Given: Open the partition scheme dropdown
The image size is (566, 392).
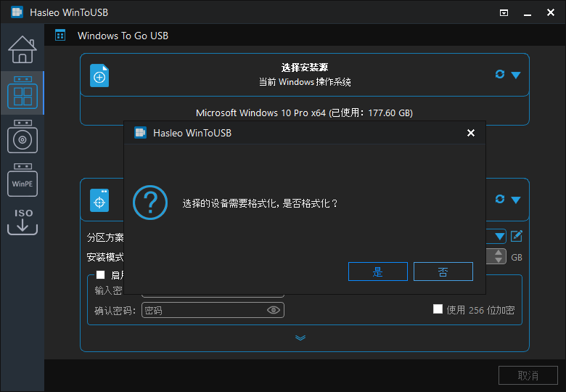Looking at the screenshot, I should pos(499,237).
